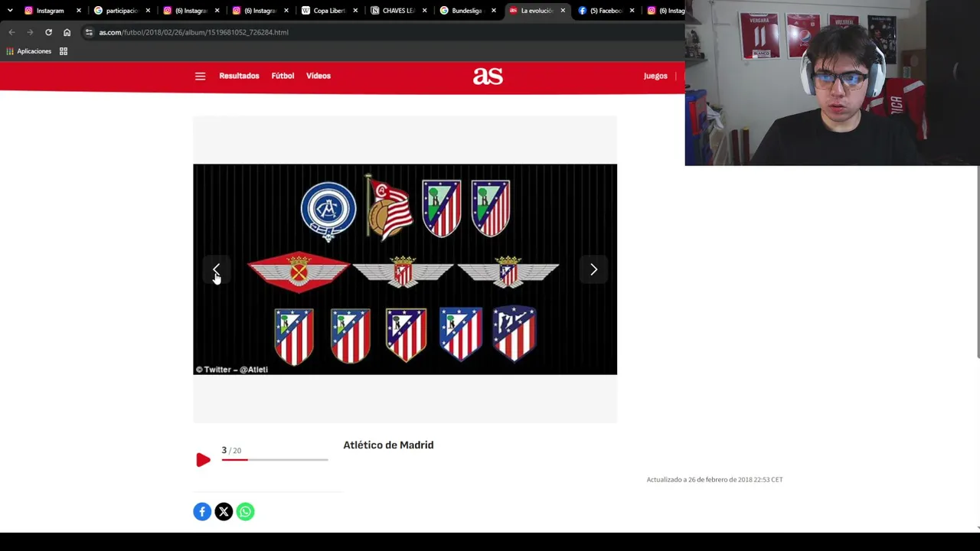The width and height of the screenshot is (980, 551).
Task: Click the 'Actualizado a 26 de febrero' timestamp
Action: coord(714,480)
